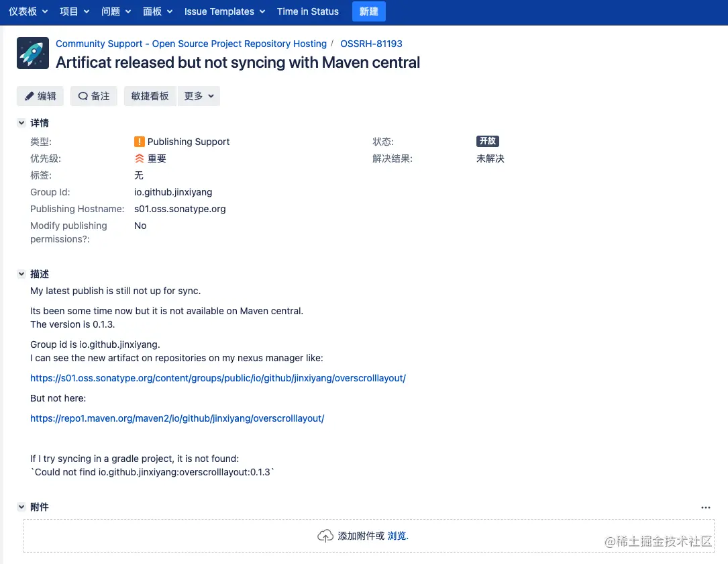Click the issue title 'Artificat released but not syncing'

pyautogui.click(x=238, y=62)
